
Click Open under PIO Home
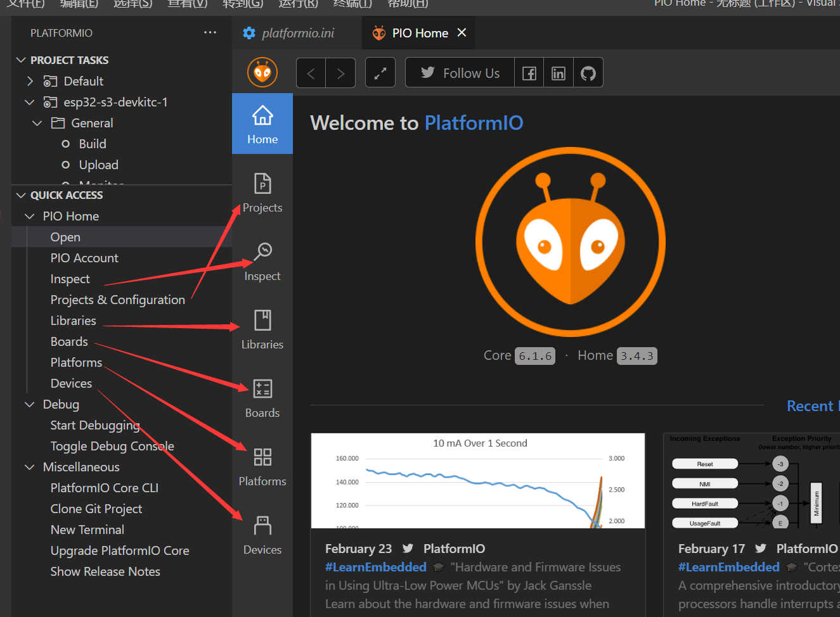tap(65, 237)
